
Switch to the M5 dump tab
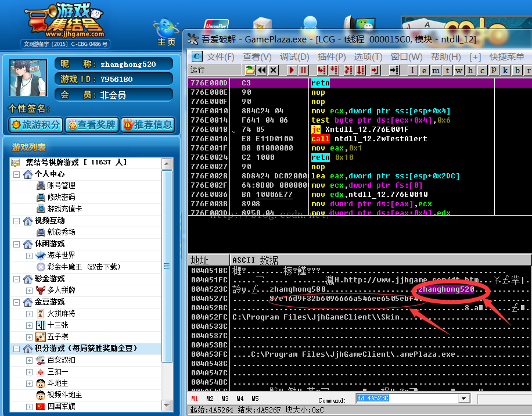255,399
